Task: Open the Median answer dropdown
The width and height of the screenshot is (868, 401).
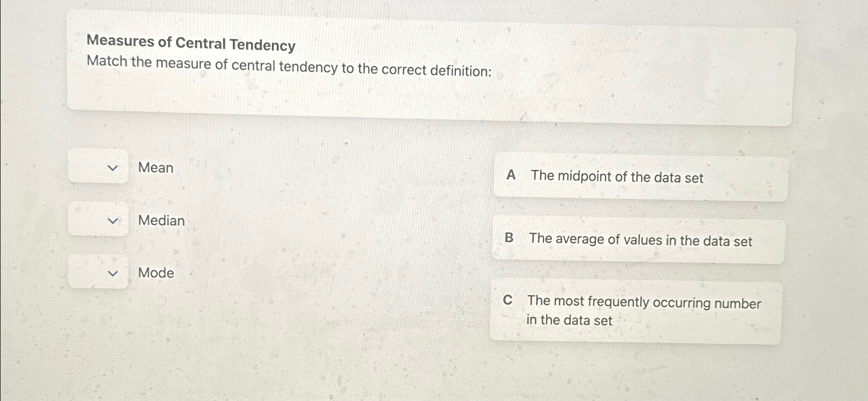Action: click(x=98, y=221)
